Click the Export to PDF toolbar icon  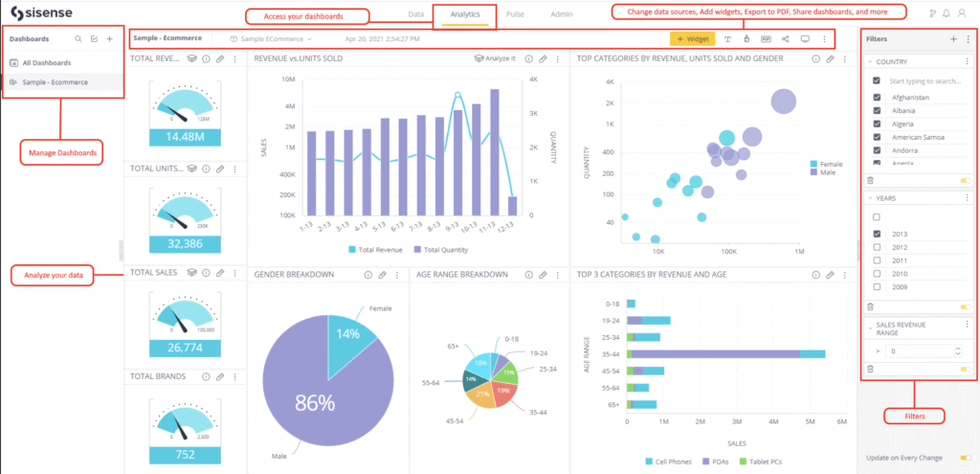(766, 39)
